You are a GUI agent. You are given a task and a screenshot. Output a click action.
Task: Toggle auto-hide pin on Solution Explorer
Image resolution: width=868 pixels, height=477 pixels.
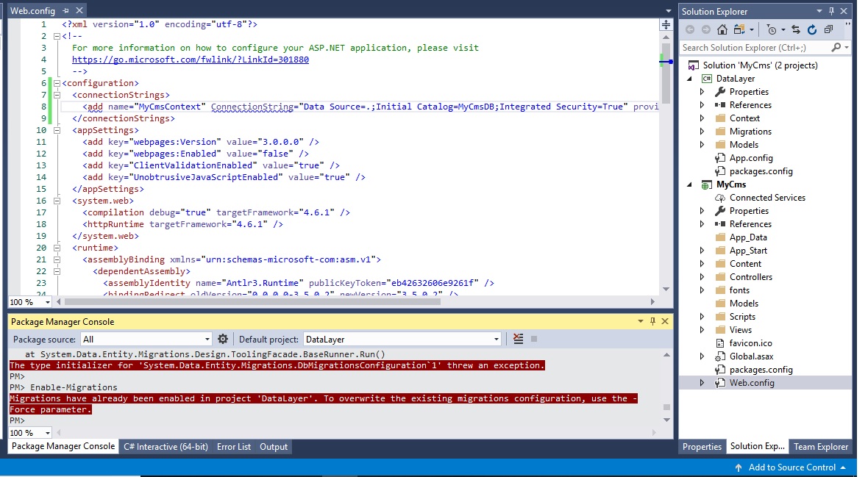pos(832,11)
